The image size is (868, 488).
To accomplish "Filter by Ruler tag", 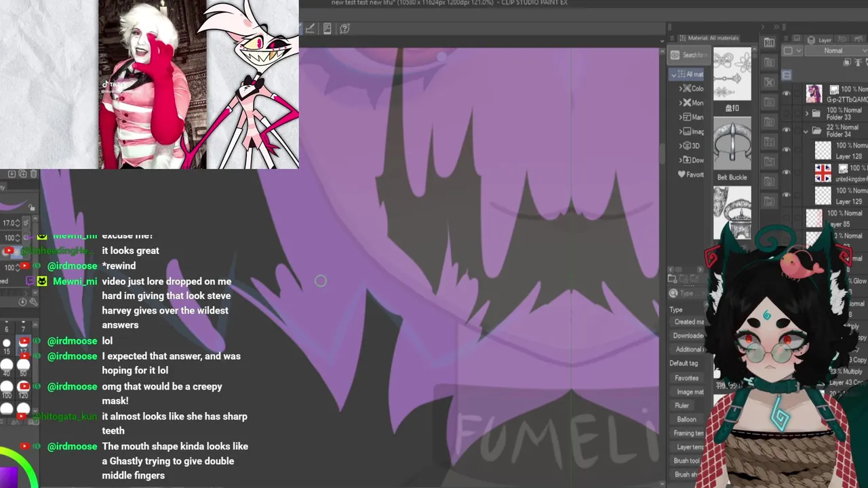I will [x=682, y=405].
